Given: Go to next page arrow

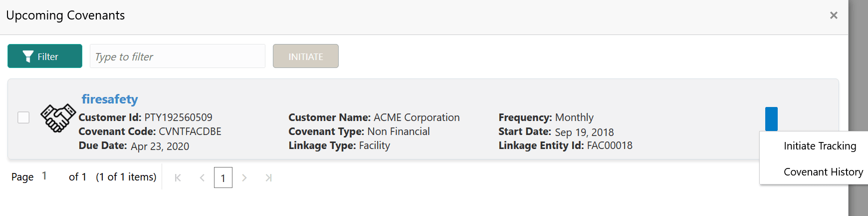Looking at the screenshot, I should click(x=244, y=177).
